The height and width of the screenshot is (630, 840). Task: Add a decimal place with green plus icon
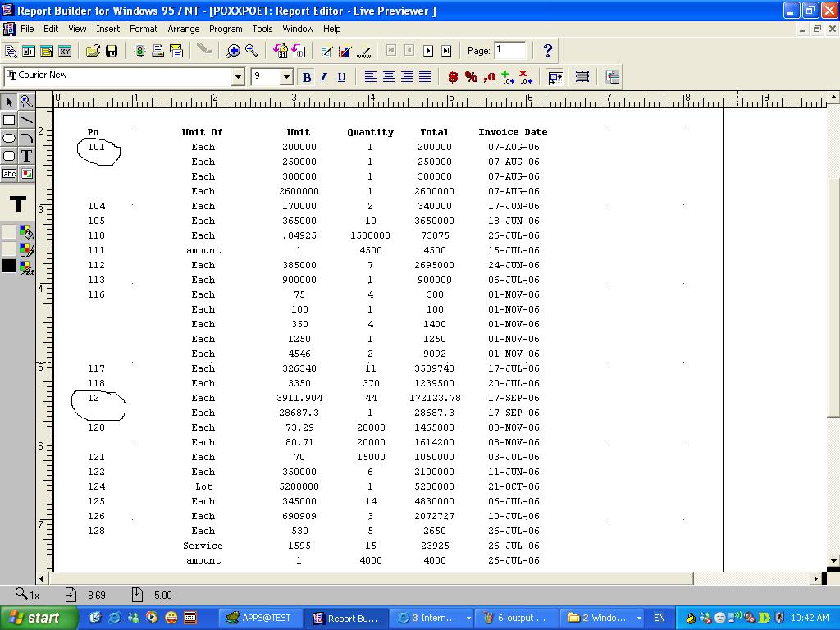(x=507, y=77)
